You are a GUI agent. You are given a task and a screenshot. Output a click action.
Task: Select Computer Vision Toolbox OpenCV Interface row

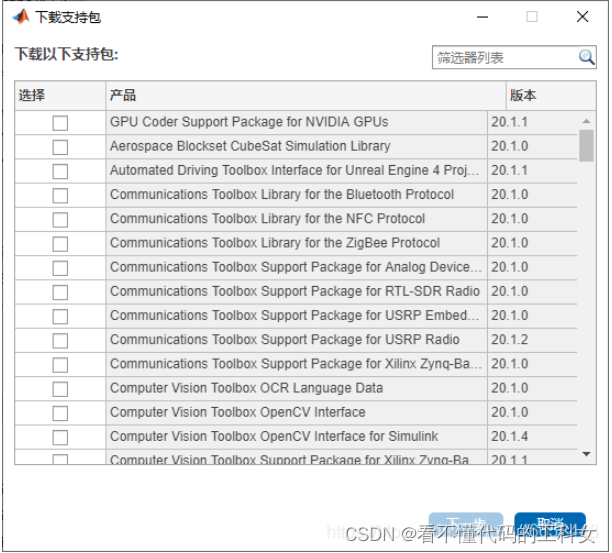(x=238, y=412)
